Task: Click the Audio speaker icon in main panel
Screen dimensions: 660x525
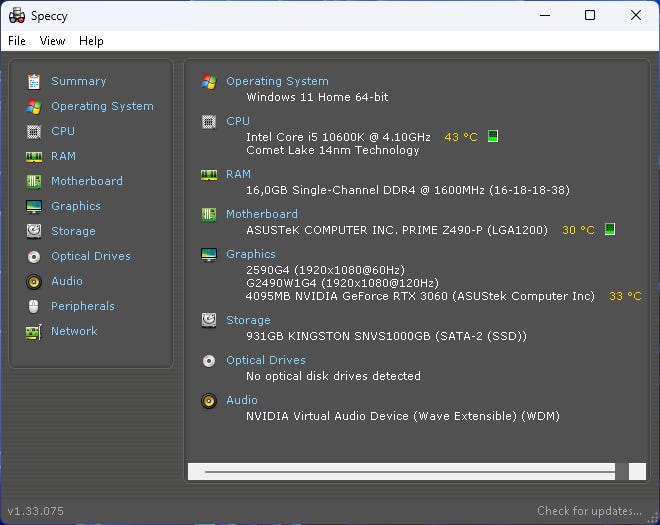Action: 209,401
